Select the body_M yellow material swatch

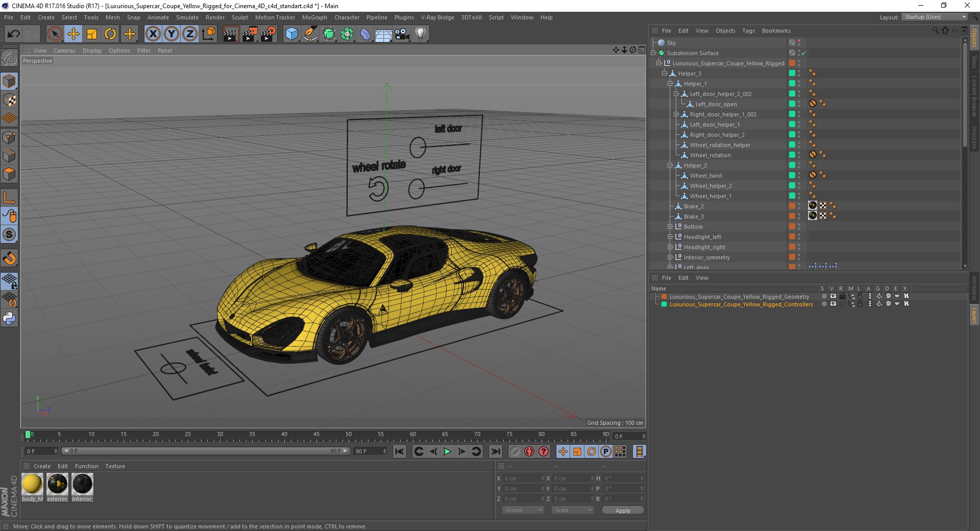click(x=32, y=484)
